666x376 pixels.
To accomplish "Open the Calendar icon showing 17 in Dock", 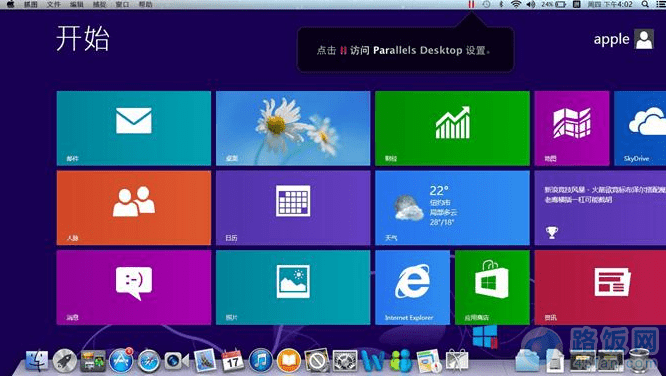I will (x=233, y=360).
